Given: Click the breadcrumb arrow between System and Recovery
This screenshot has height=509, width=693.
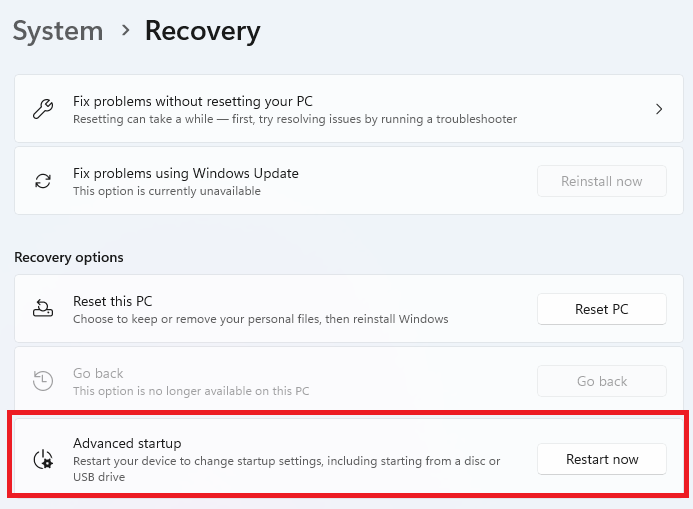Looking at the screenshot, I should click(x=126, y=30).
